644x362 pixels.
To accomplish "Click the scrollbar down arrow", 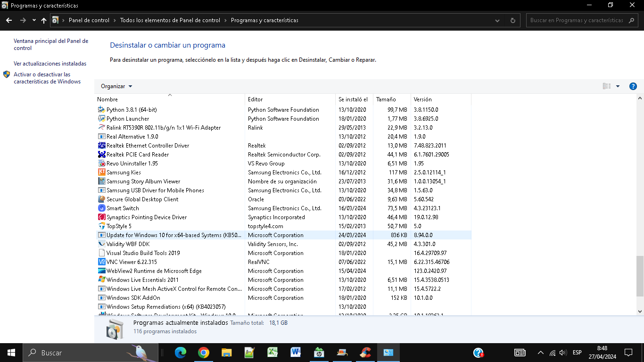I will click(x=640, y=312).
